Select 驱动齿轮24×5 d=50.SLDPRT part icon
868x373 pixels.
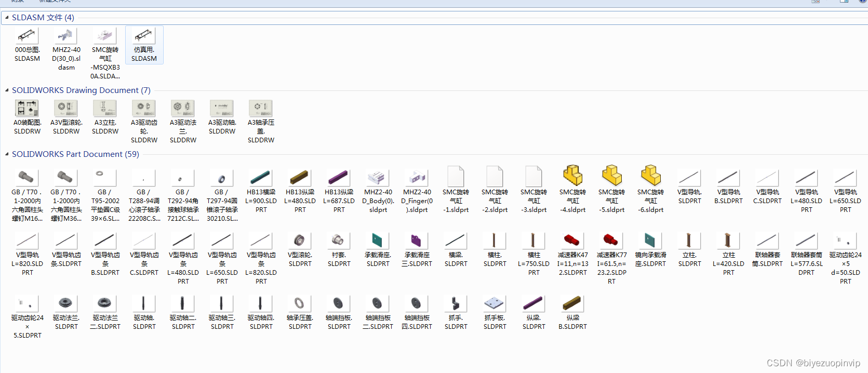pos(845,240)
